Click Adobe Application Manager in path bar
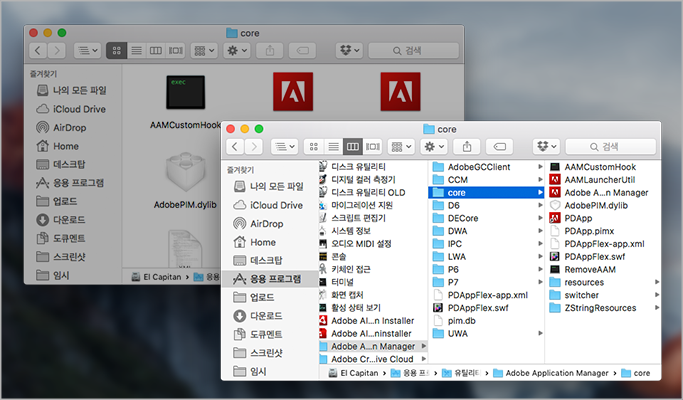This screenshot has height=400, width=683. click(x=551, y=373)
